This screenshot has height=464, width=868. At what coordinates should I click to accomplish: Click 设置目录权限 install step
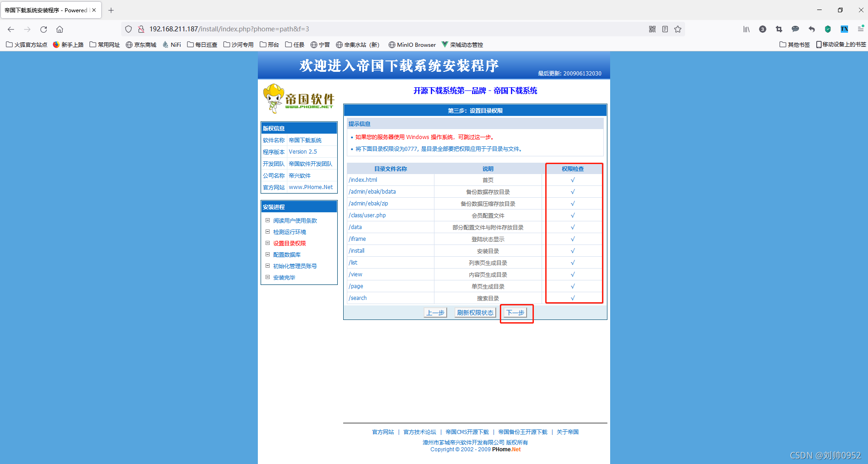290,243
